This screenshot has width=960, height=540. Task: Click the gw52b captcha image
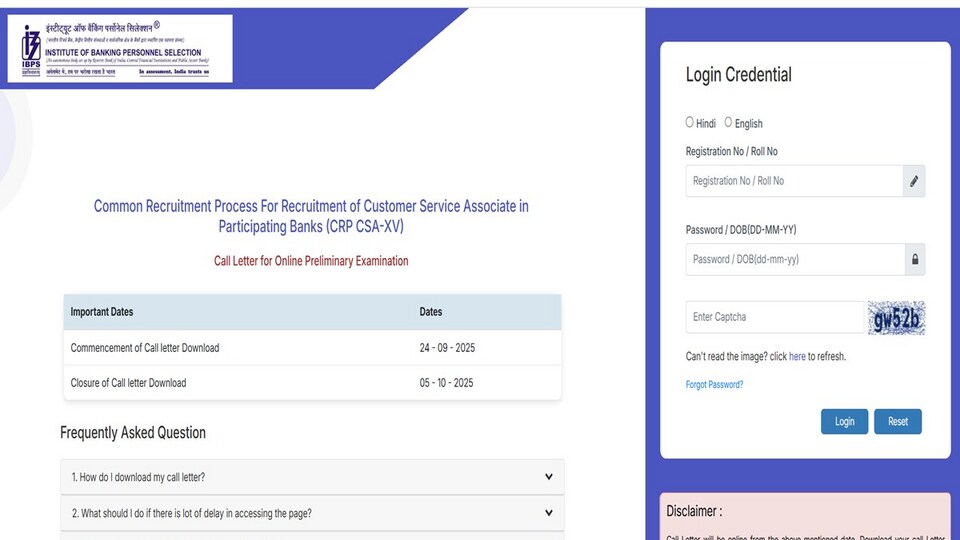(x=896, y=318)
